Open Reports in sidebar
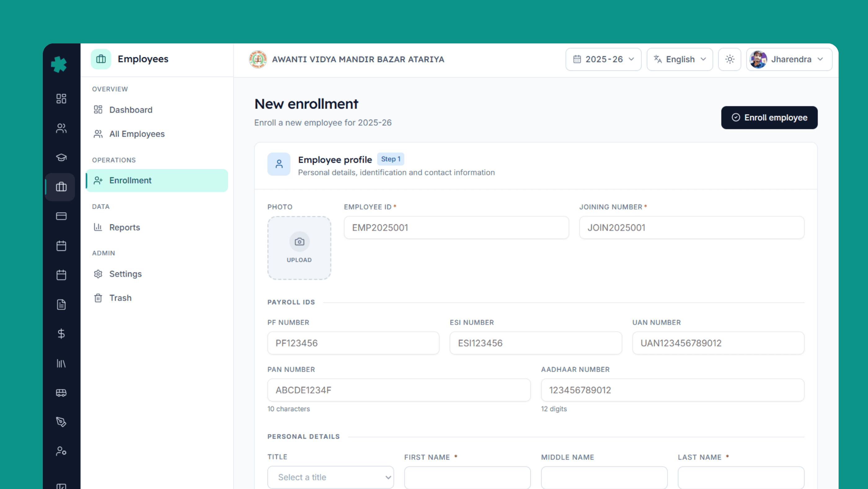This screenshot has height=489, width=868. tap(157, 227)
